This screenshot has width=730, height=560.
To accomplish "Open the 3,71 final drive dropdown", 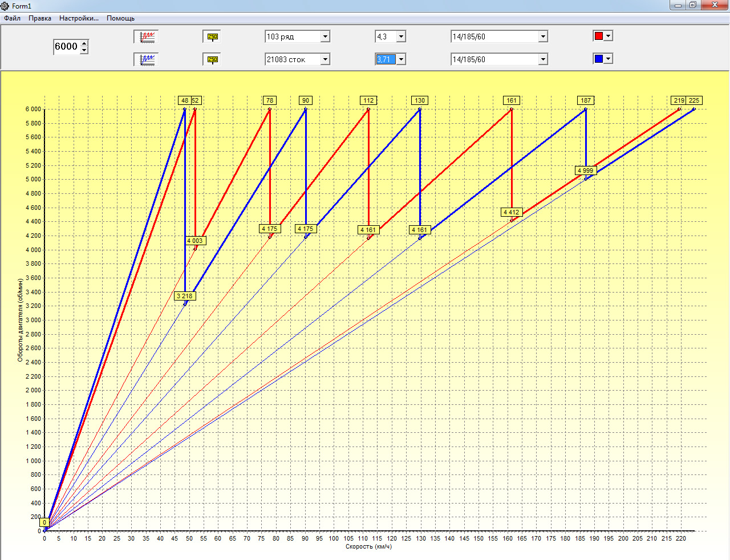I will click(401, 59).
